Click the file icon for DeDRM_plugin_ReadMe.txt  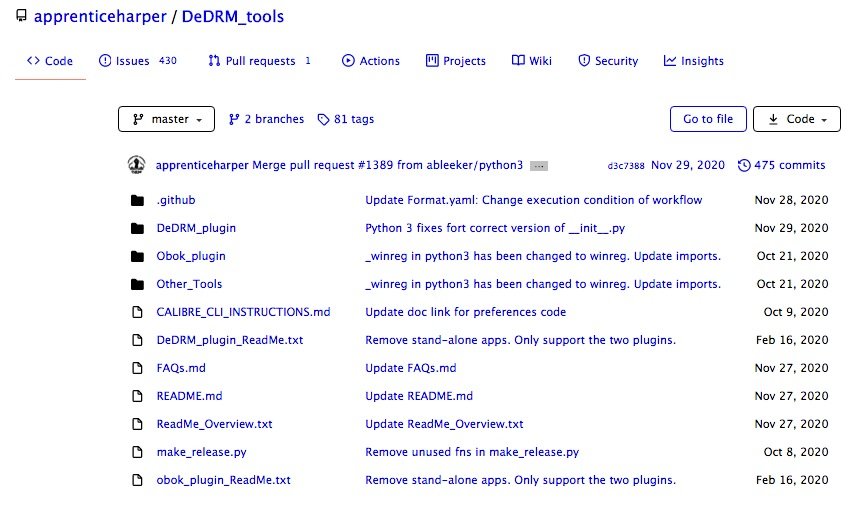(137, 340)
